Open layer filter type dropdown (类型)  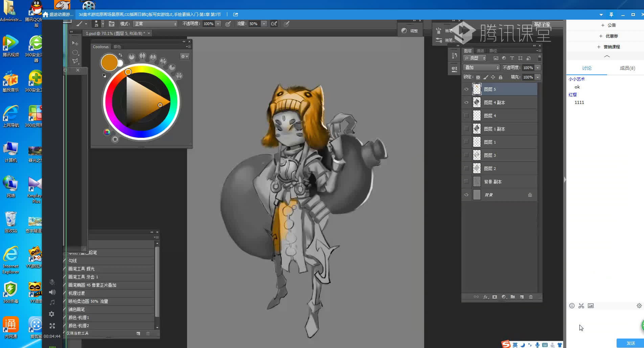click(475, 58)
